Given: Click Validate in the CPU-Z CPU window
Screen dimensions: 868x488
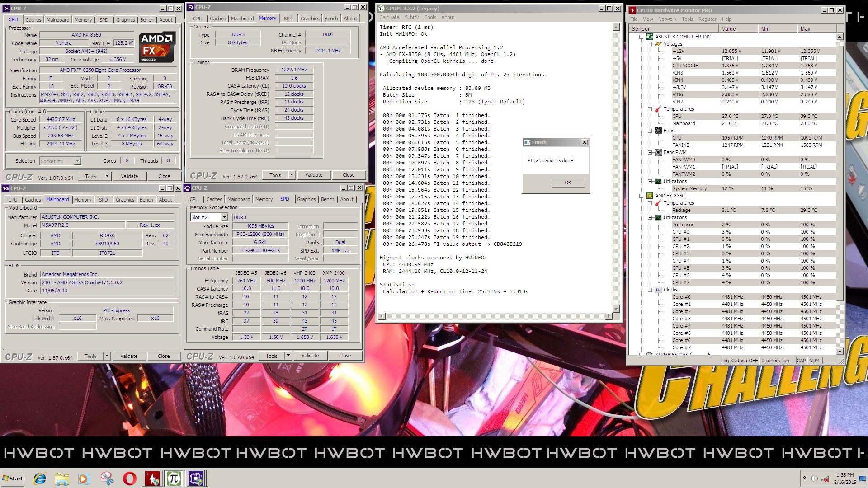Looking at the screenshot, I should point(129,176).
